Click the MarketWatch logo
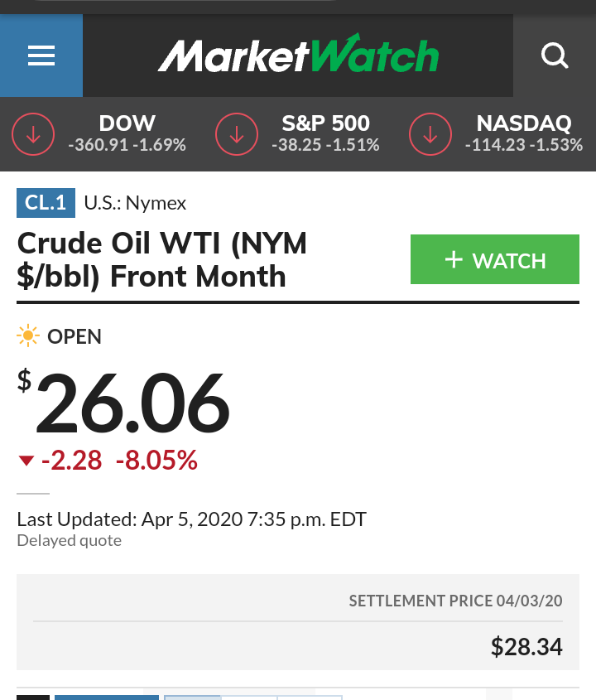The image size is (596, 700). [298, 56]
